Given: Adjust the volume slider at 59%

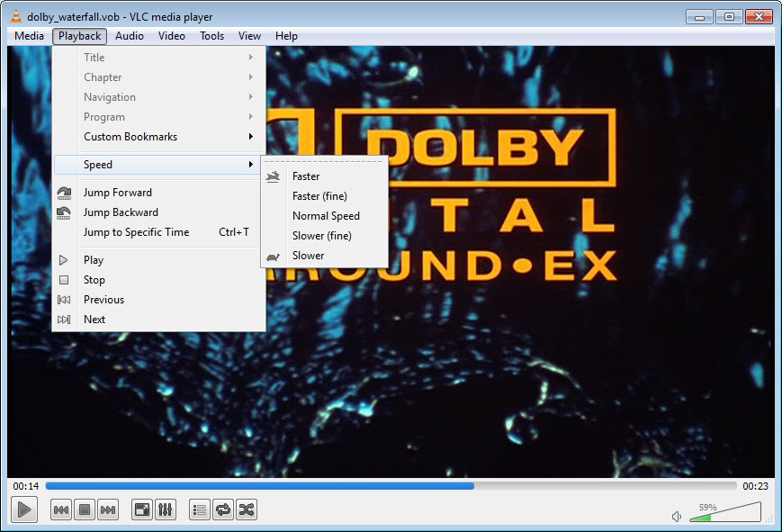Looking at the screenshot, I should (x=725, y=512).
